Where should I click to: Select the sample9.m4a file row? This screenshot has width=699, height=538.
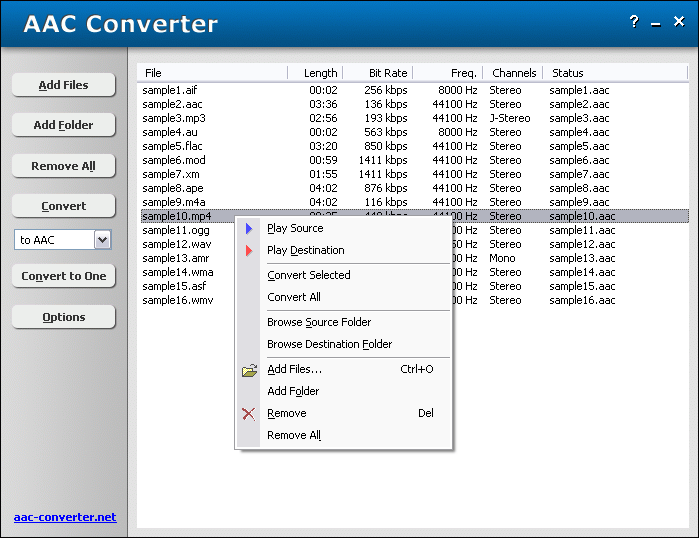pyautogui.click(x=415, y=202)
